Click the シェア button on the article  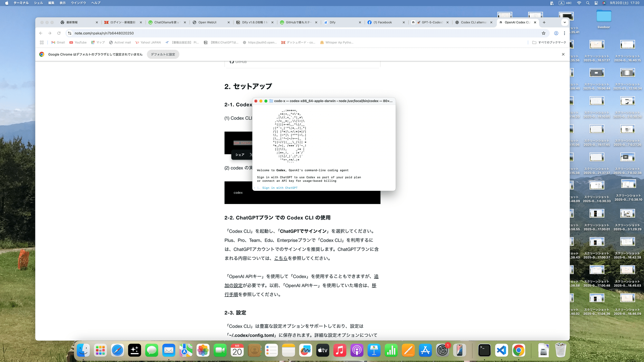(240, 154)
